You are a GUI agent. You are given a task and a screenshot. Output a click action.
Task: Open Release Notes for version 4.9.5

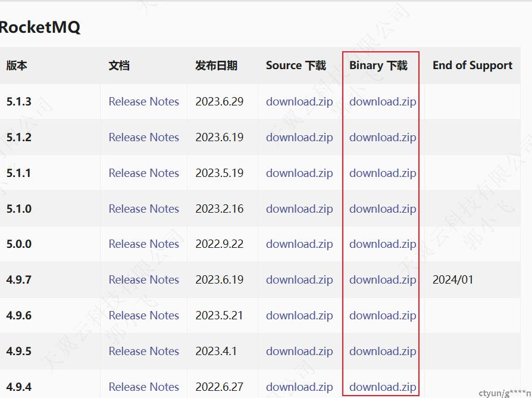coord(144,351)
